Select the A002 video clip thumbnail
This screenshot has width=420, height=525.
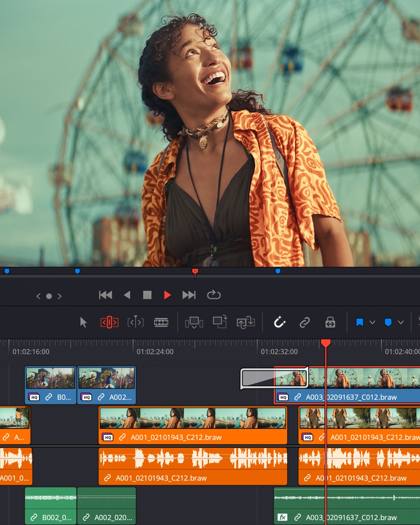point(106,378)
